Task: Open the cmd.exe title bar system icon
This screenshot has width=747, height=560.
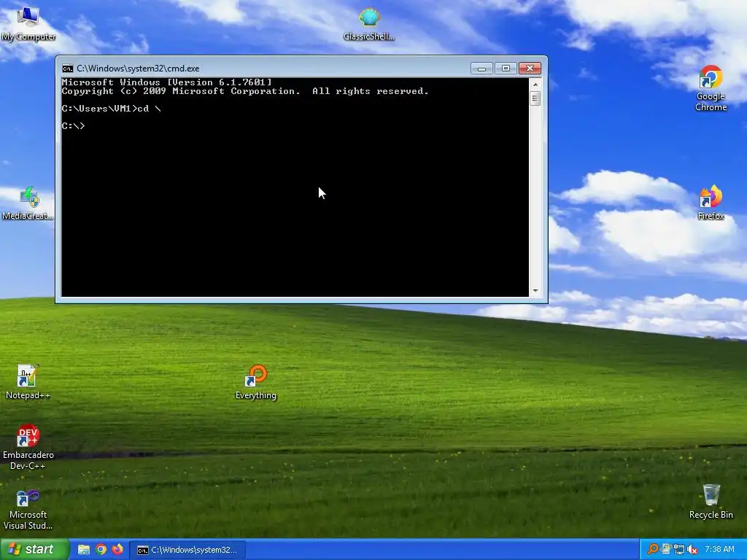Action: tap(68, 69)
